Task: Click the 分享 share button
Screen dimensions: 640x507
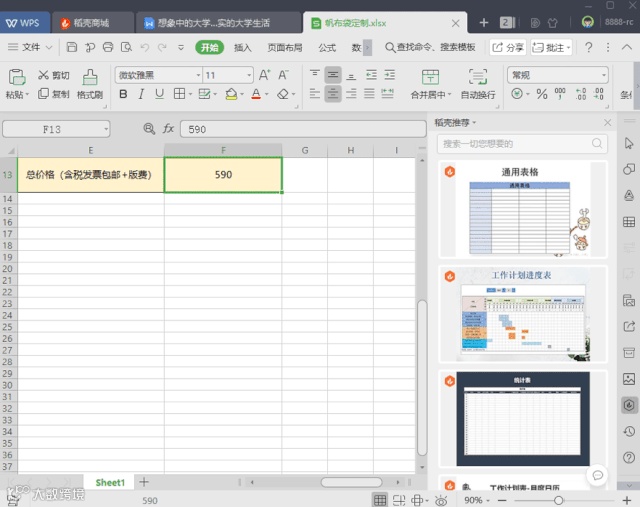Action: coord(508,47)
